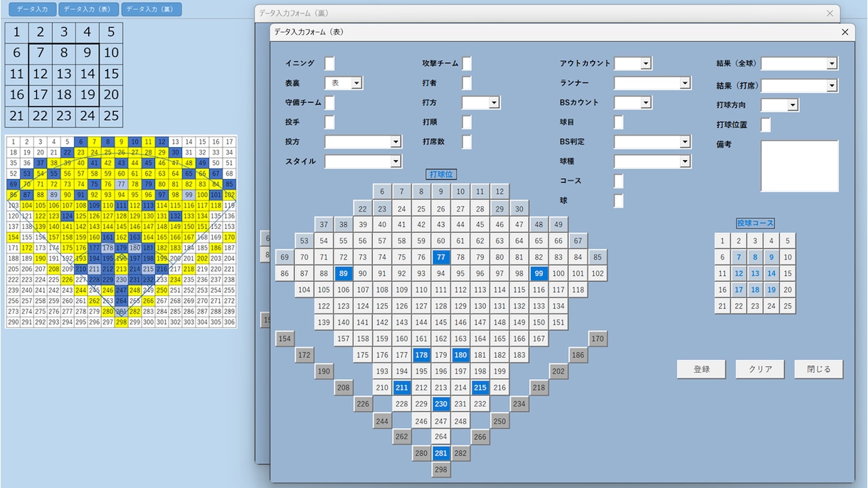The image size is (868, 488).
Task: Click the 球目 input field
Action: point(619,122)
